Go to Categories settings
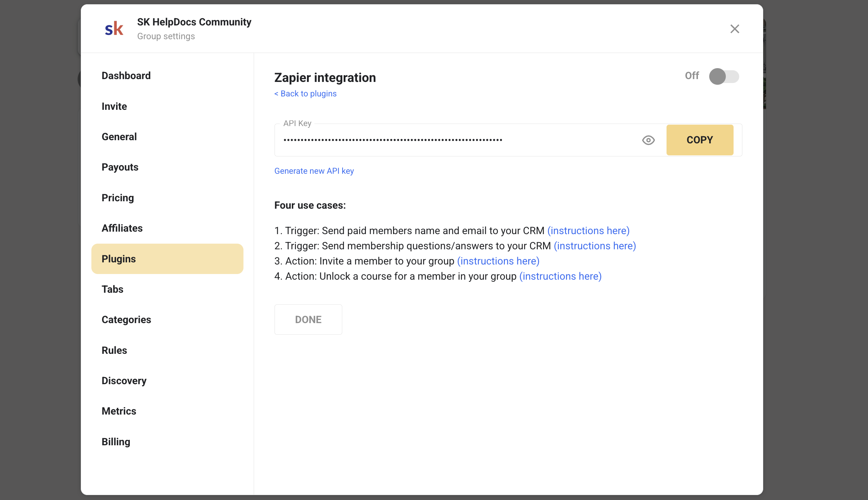This screenshot has height=500, width=868. point(126,320)
